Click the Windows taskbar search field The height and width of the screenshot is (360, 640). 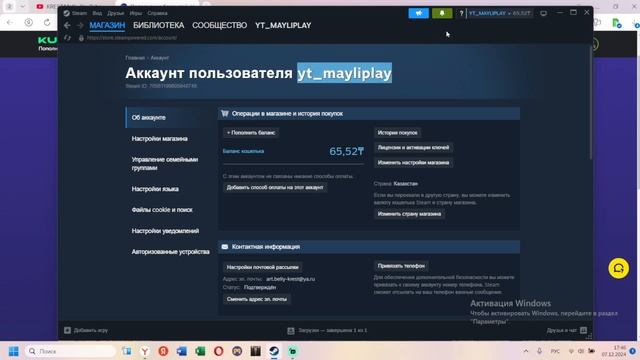71,351
